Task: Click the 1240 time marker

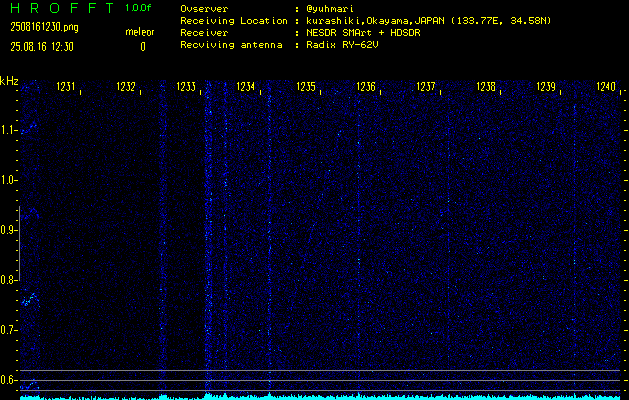Action: [x=606, y=86]
